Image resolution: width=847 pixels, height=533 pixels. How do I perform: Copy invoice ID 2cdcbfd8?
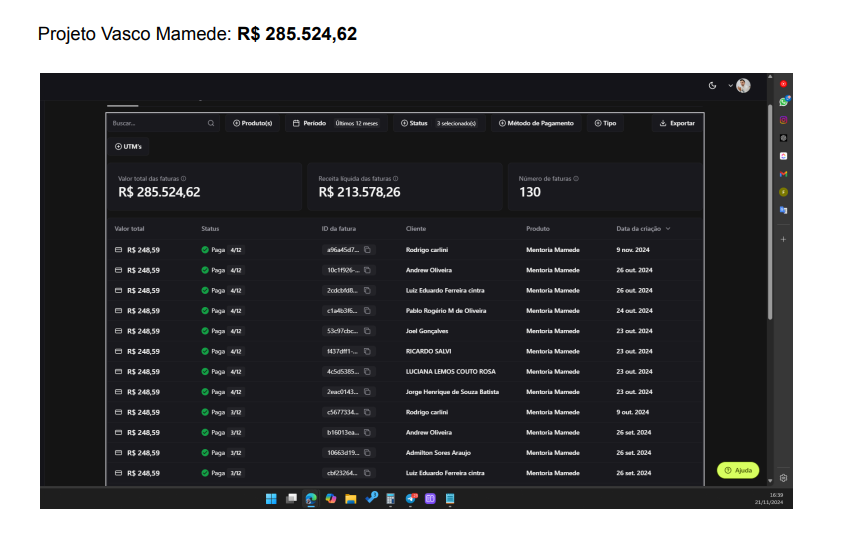tap(367, 290)
